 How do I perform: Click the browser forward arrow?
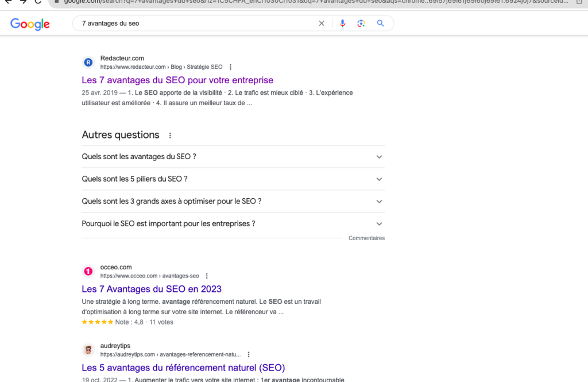23,2
